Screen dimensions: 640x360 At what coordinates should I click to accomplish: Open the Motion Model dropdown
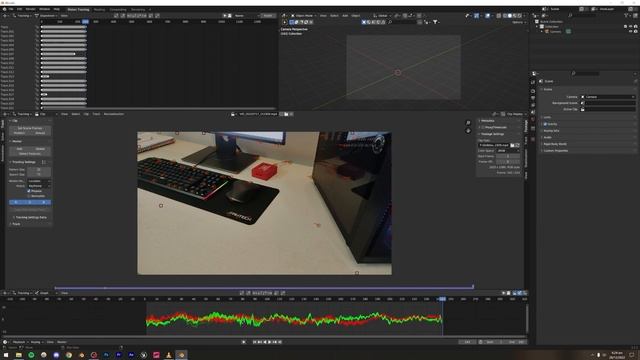tap(39, 181)
